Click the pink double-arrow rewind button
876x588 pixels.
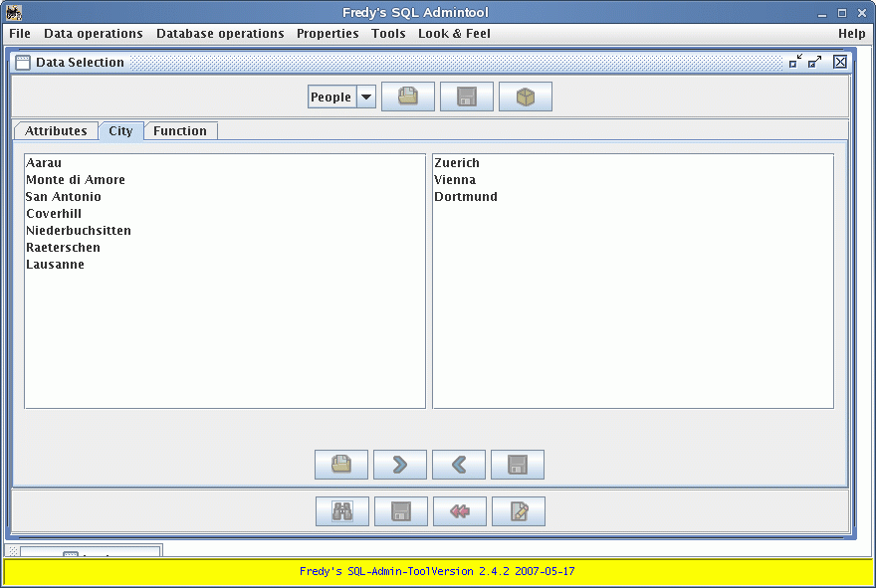(x=460, y=511)
